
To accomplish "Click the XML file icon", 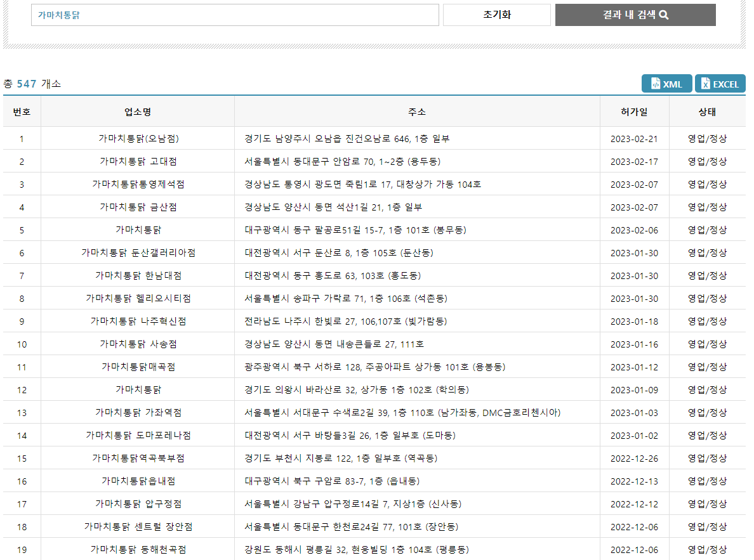I will coord(656,84).
